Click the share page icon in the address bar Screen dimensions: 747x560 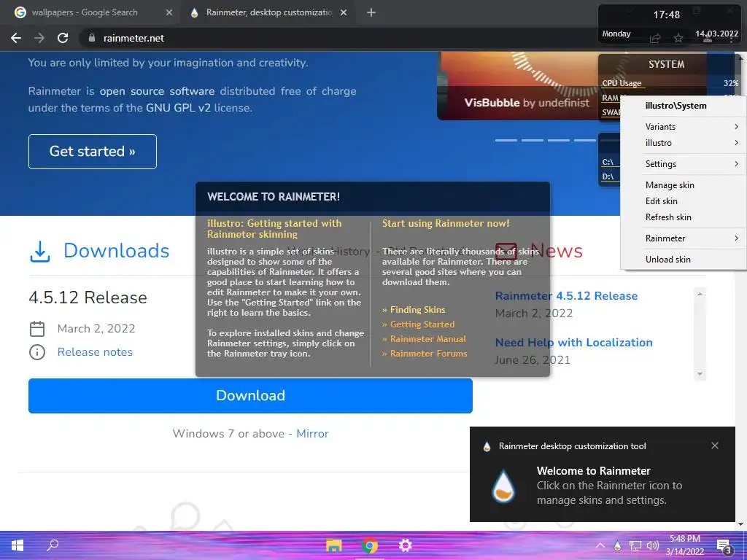click(x=655, y=38)
